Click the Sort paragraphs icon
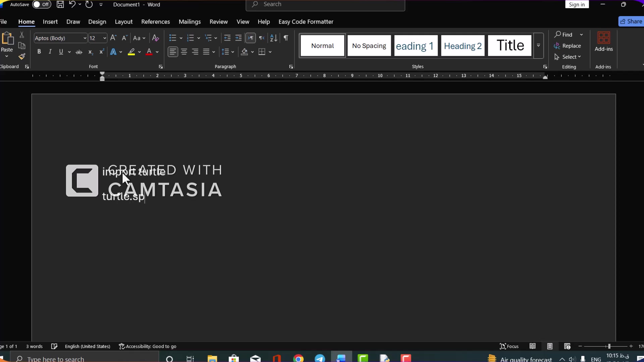 274,38
